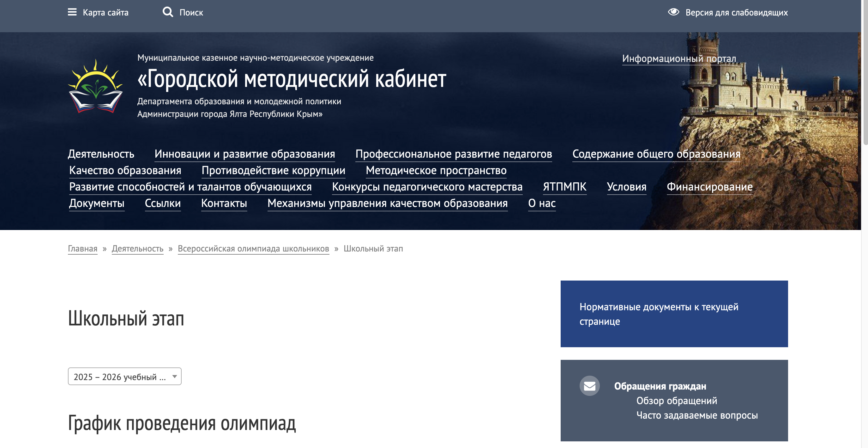The image size is (868, 448).
Task: Click the envelope icon beside Обращения граждан
Action: point(589,386)
